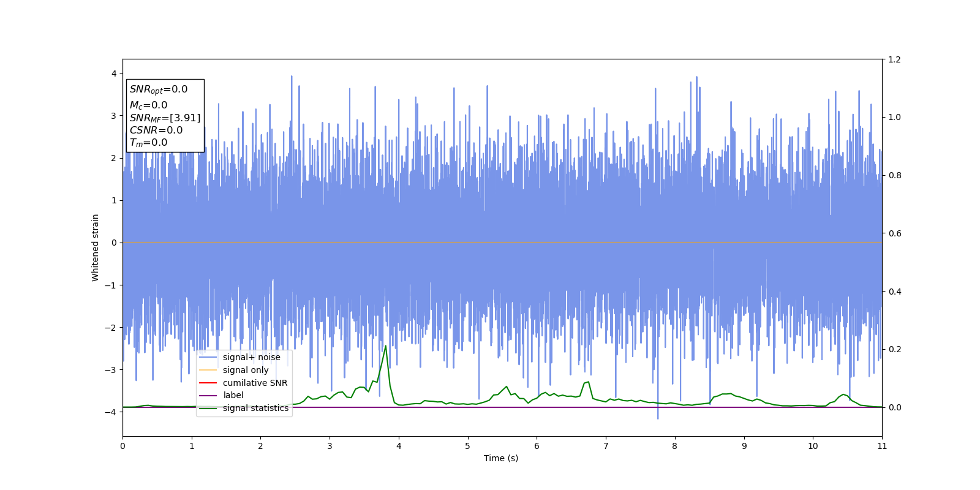Screen dimensions: 980x490
Task: Click the 'Whitened strain' y-axis label
Action: pos(96,247)
